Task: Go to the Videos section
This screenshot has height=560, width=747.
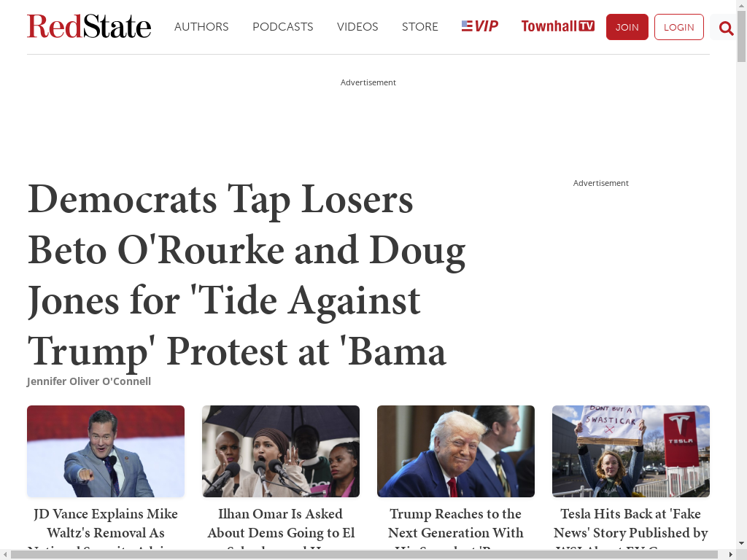Action: point(357,27)
